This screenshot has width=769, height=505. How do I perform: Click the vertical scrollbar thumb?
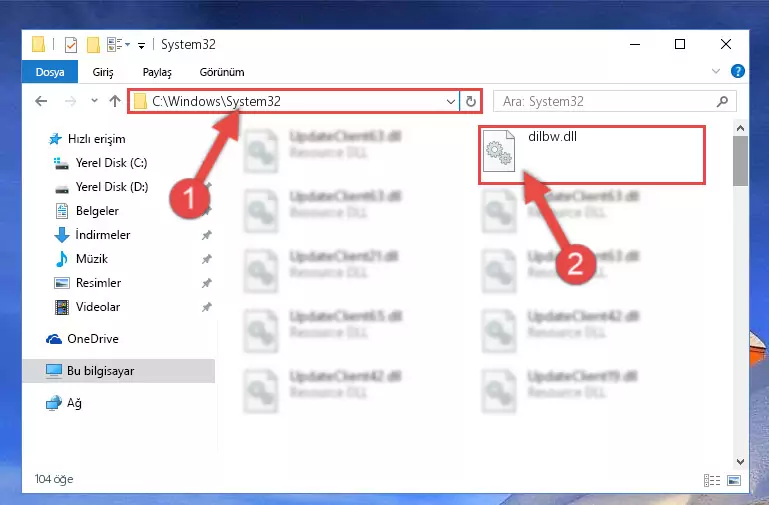click(740, 161)
